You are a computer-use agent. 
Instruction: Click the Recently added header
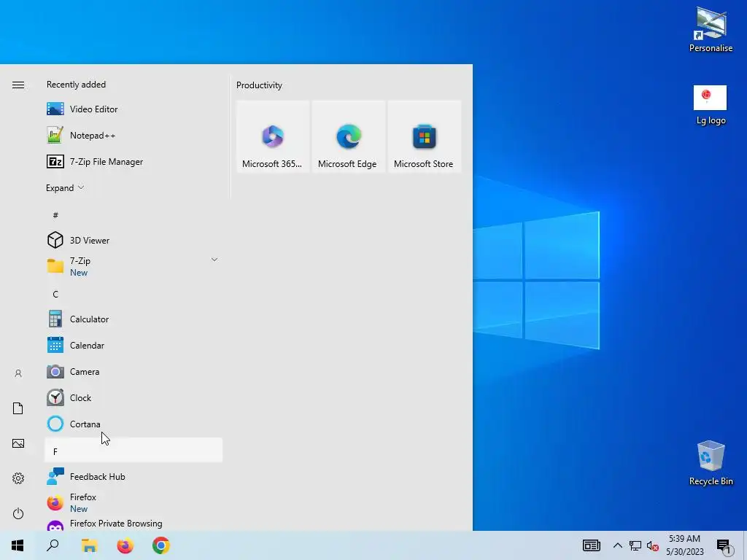point(76,85)
